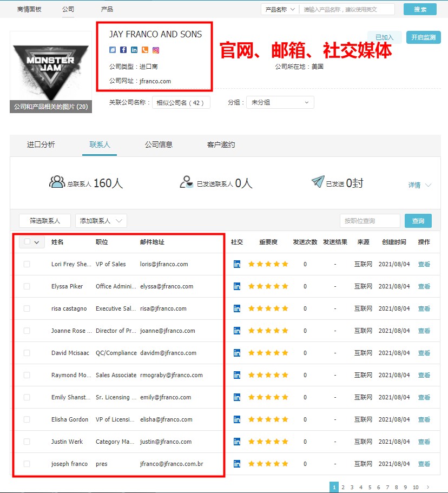448x493 pixels.
Task: Open Elyssa Piker's LinkedIn icon
Action: coord(237,286)
